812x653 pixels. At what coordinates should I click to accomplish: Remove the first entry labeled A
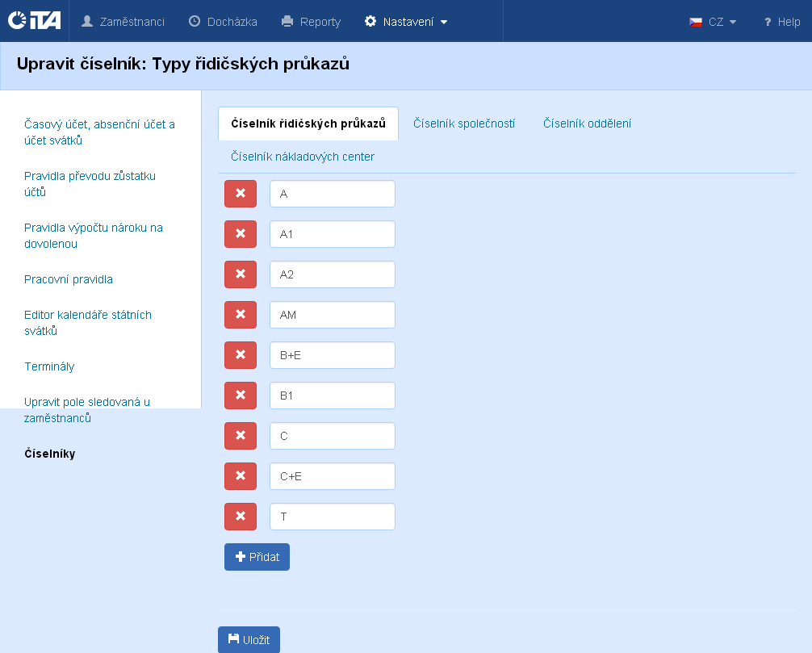[x=240, y=194]
